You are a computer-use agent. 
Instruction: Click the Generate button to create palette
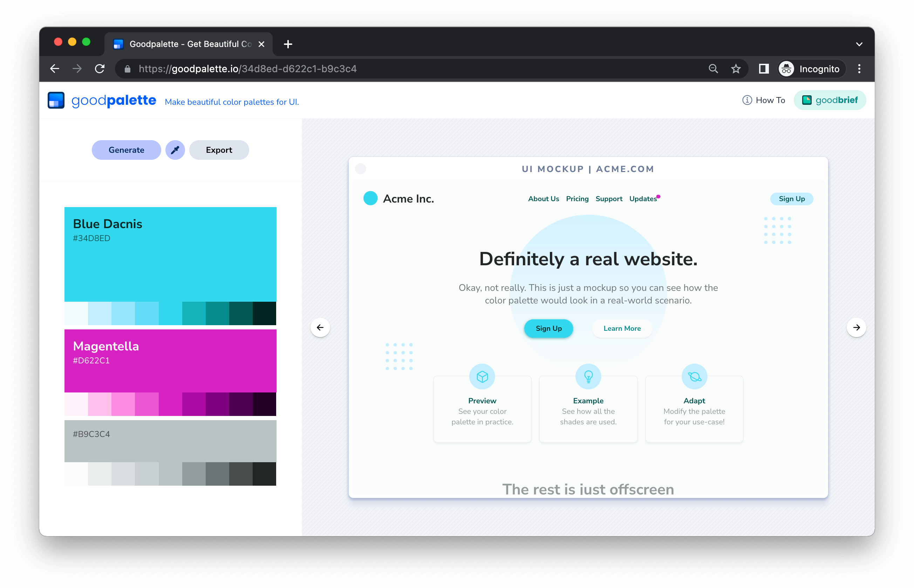tap(126, 150)
